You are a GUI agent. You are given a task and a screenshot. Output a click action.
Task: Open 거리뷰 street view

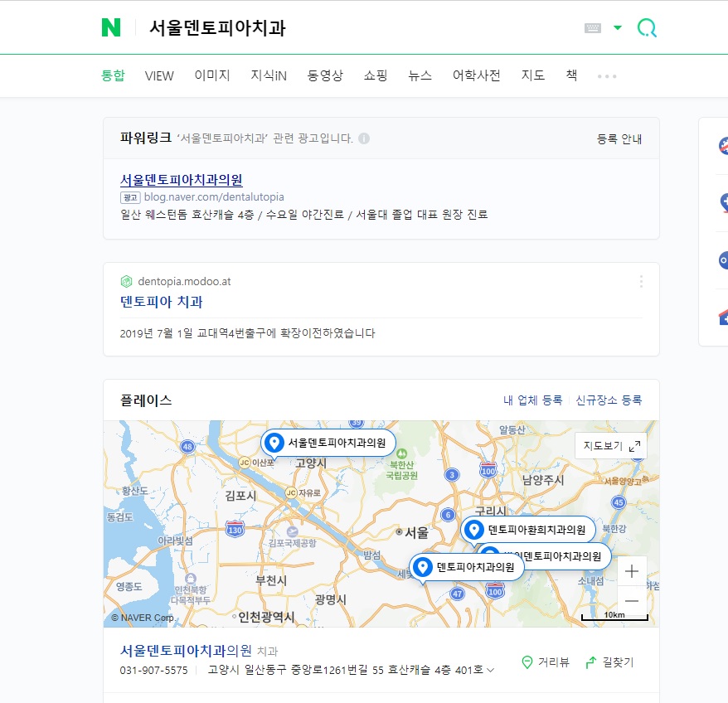(x=546, y=662)
